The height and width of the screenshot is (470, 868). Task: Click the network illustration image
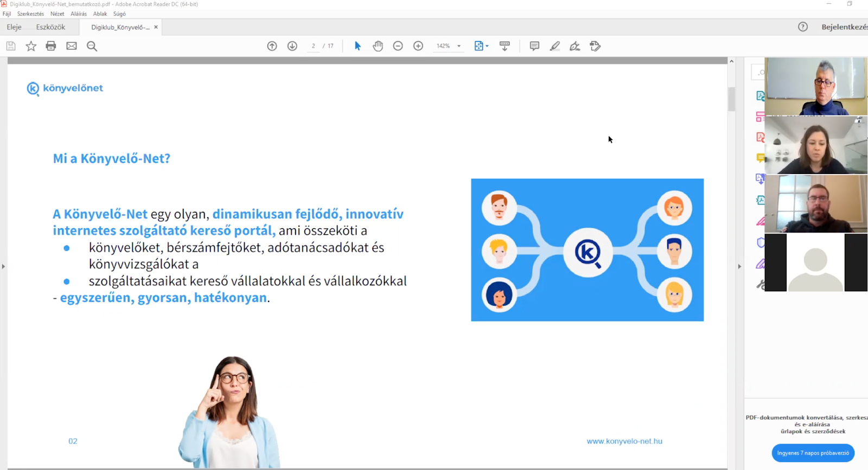pyautogui.click(x=587, y=250)
